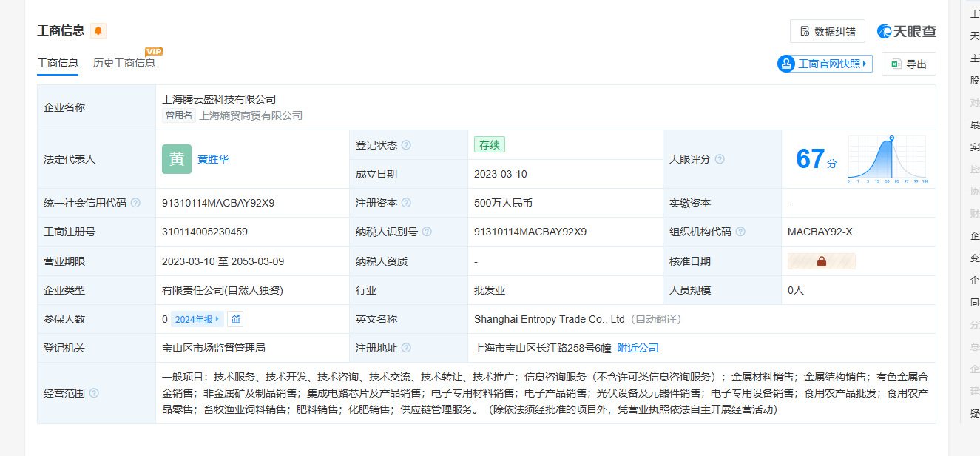This screenshot has width=980, height=456.
Task: Click former name 上海熵贸商贸有限公司
Action: (x=251, y=115)
